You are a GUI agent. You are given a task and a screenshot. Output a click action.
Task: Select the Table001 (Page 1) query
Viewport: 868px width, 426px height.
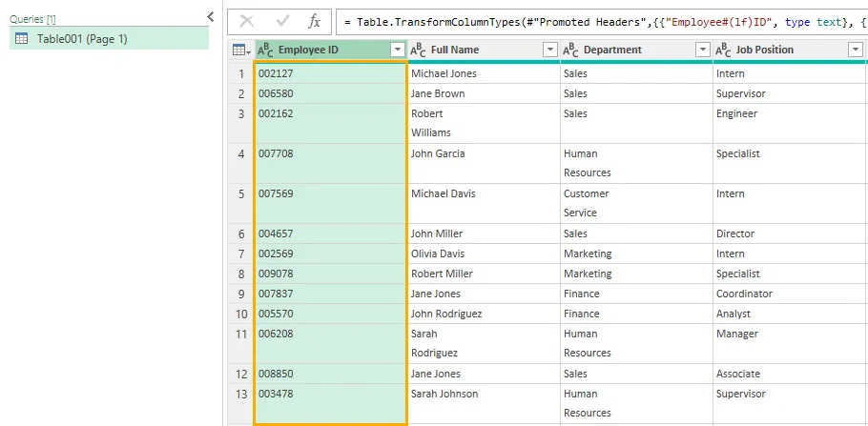[x=109, y=39]
